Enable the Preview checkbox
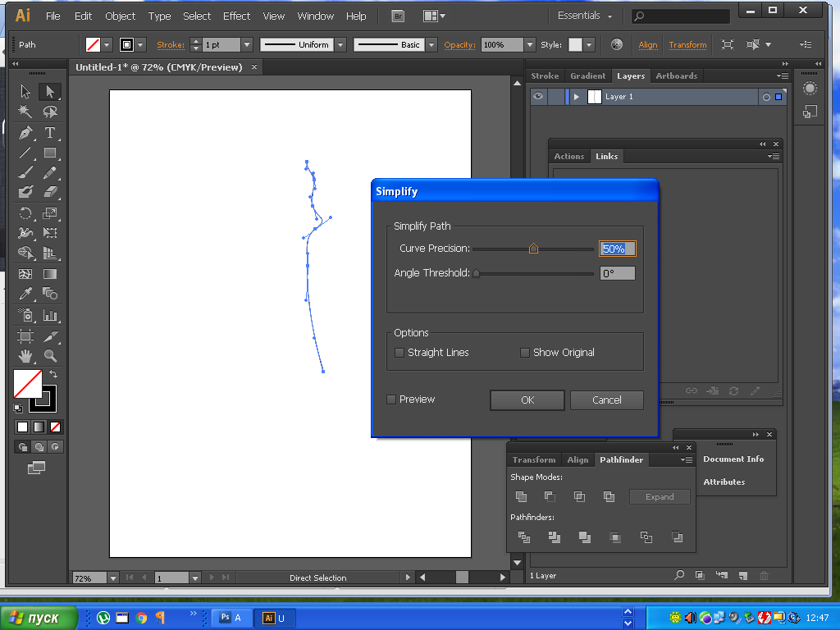 coord(391,399)
